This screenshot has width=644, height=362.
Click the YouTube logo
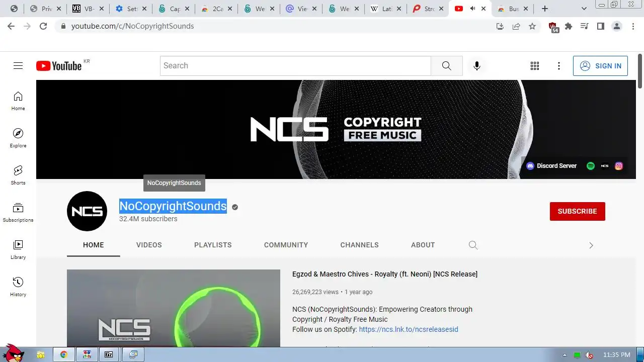point(59,66)
